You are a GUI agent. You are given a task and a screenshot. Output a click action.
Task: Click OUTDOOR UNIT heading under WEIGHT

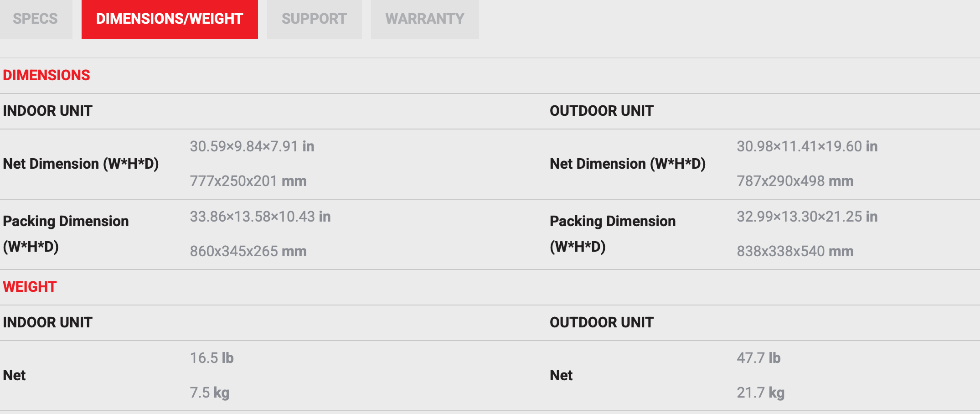point(601,322)
